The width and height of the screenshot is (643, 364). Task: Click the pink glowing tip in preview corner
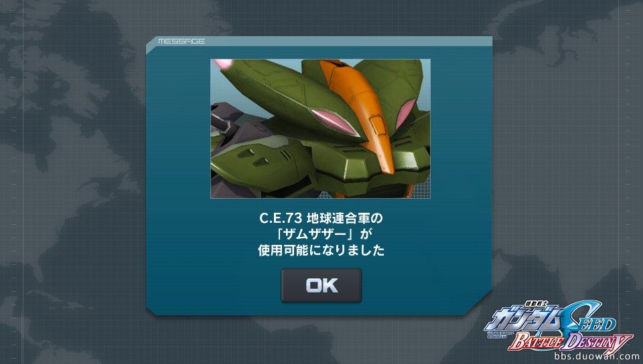[222, 64]
